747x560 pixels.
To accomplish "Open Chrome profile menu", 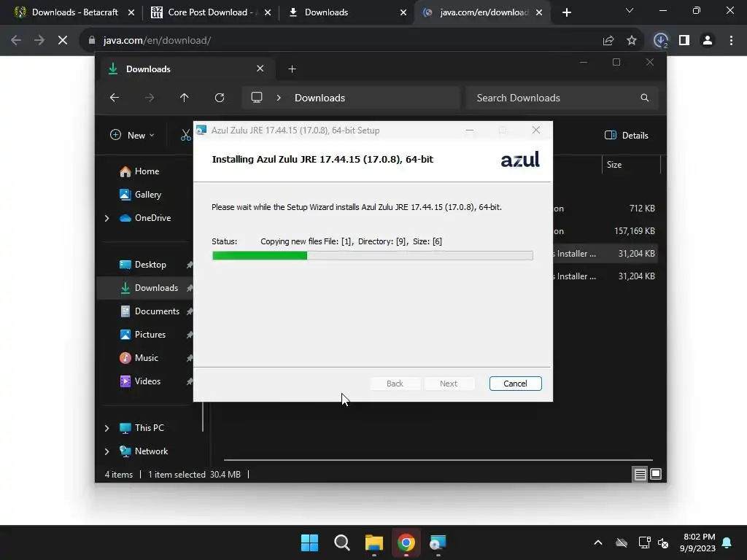I will click(x=708, y=41).
